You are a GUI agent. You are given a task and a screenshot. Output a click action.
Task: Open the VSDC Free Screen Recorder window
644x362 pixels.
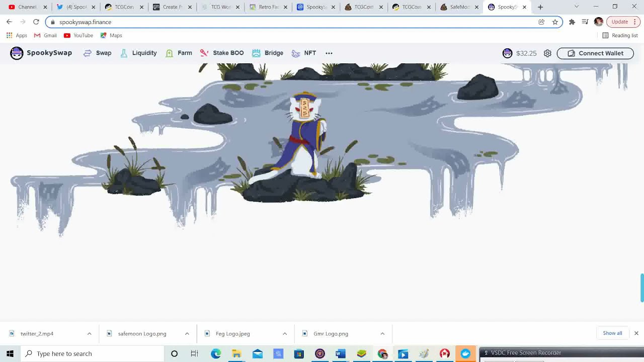561,353
